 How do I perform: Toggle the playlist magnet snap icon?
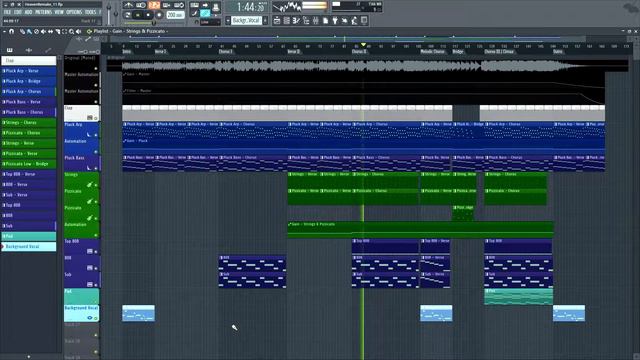11,31
